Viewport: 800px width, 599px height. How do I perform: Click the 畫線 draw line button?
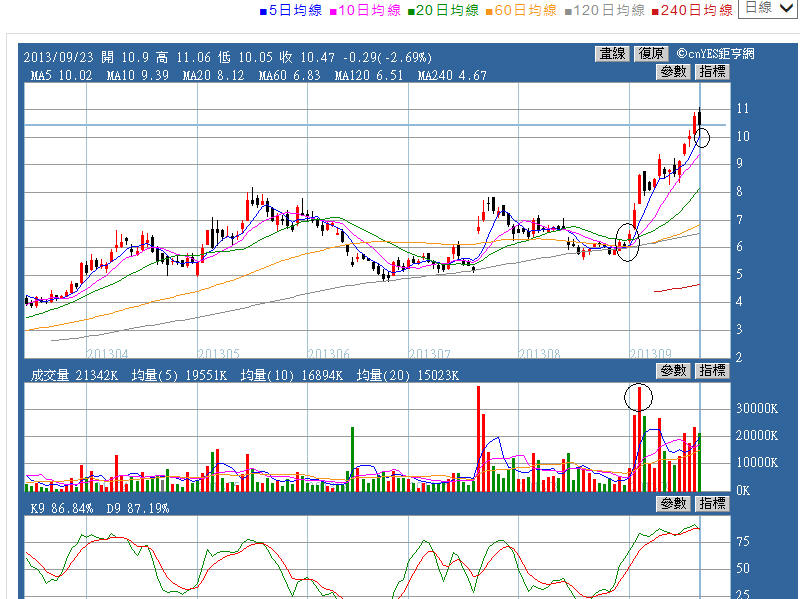tap(613, 54)
